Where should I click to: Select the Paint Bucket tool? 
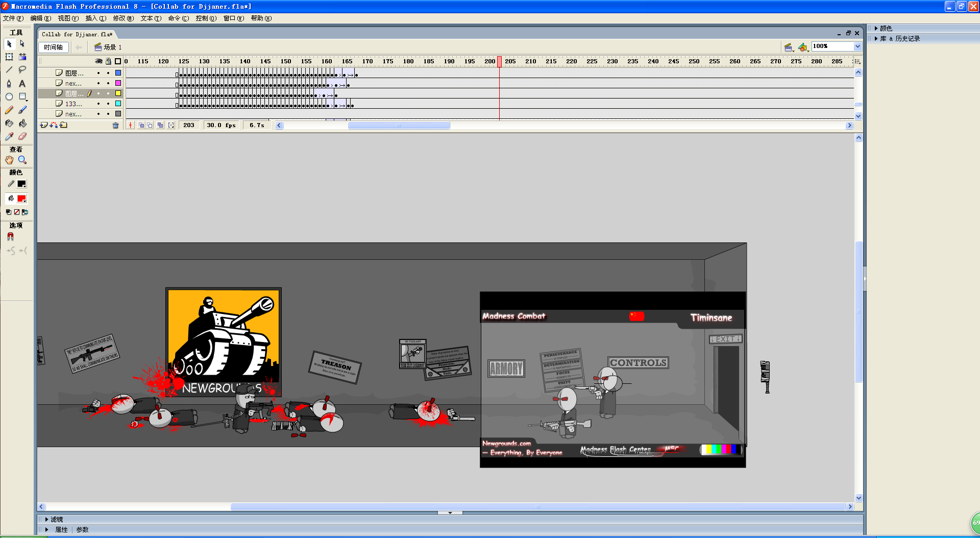click(22, 123)
